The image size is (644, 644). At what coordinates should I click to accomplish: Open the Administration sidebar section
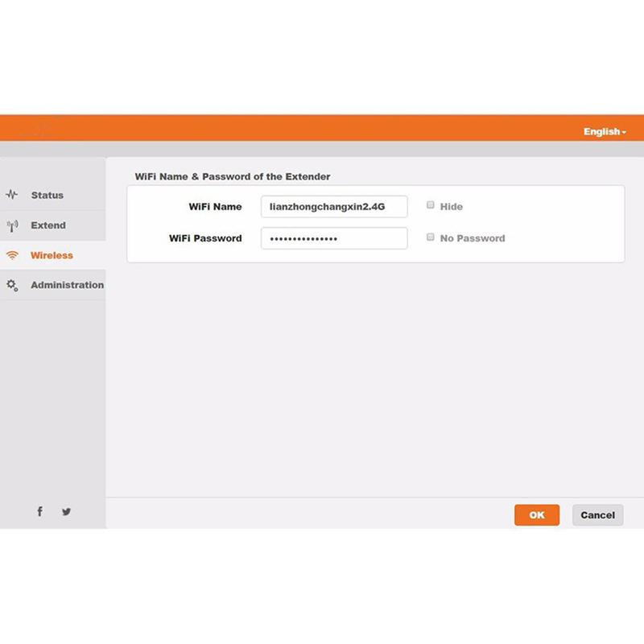point(67,285)
